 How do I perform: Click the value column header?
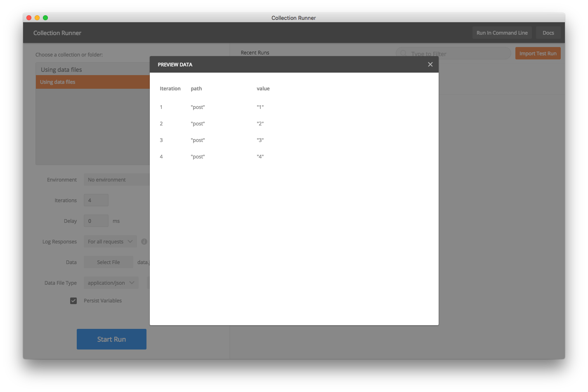(x=263, y=89)
